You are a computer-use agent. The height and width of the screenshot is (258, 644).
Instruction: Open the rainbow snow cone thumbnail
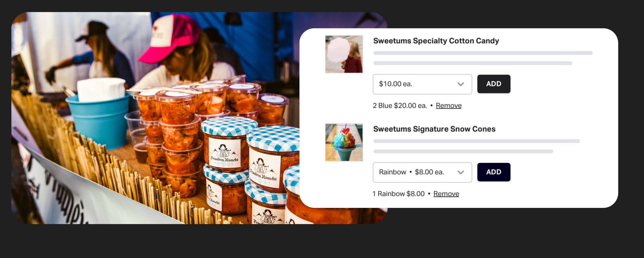(x=344, y=142)
